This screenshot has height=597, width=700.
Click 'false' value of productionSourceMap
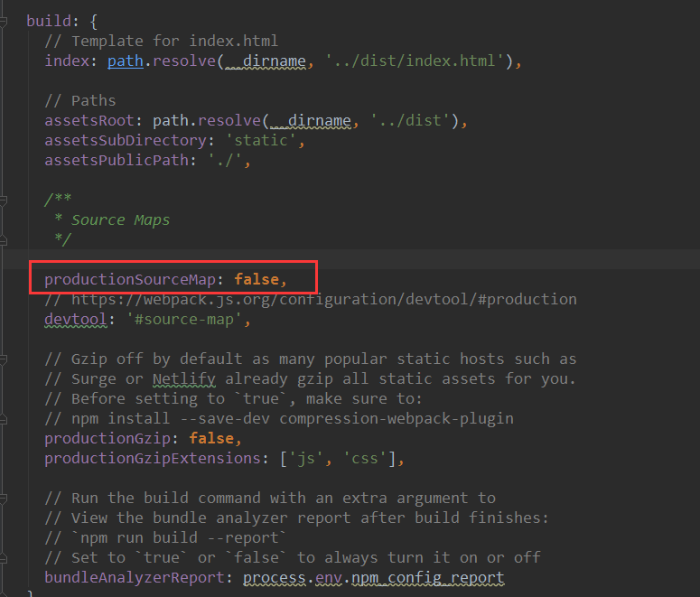(x=257, y=279)
